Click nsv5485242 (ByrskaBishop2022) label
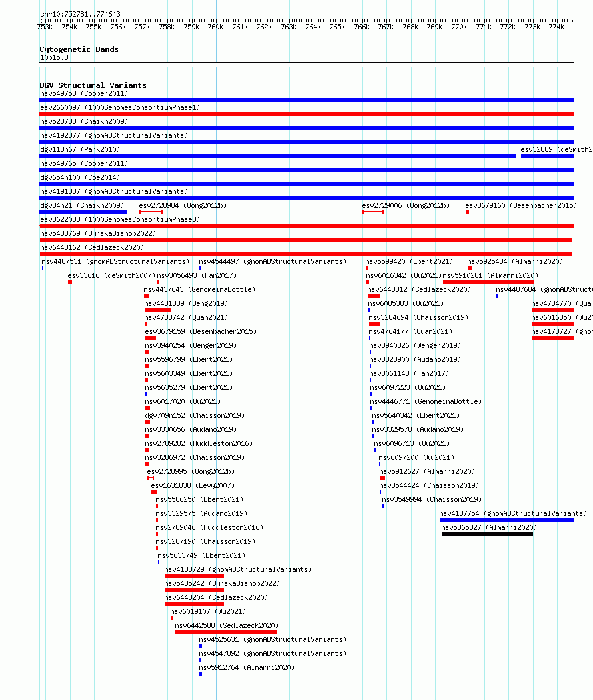This screenshot has height=700, width=593. (222, 583)
